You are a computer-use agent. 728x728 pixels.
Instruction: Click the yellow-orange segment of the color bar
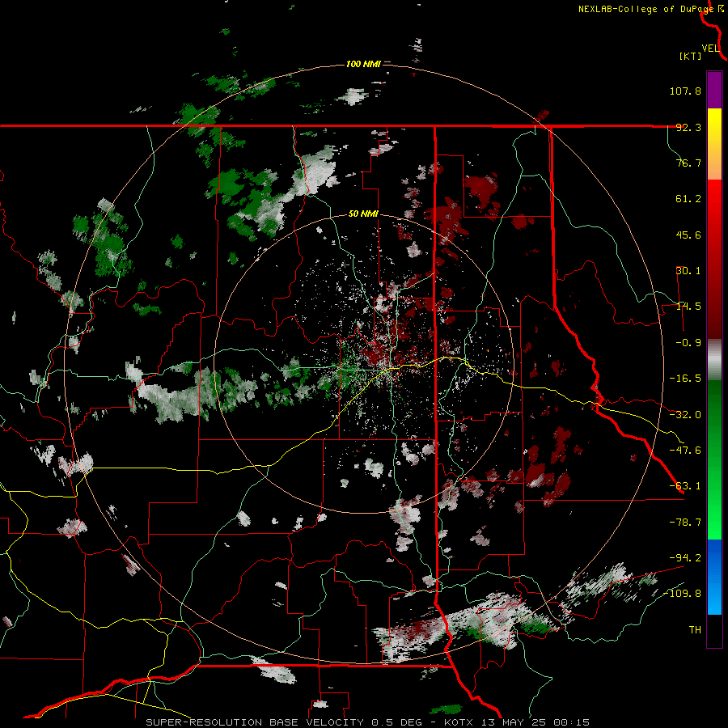click(x=714, y=144)
